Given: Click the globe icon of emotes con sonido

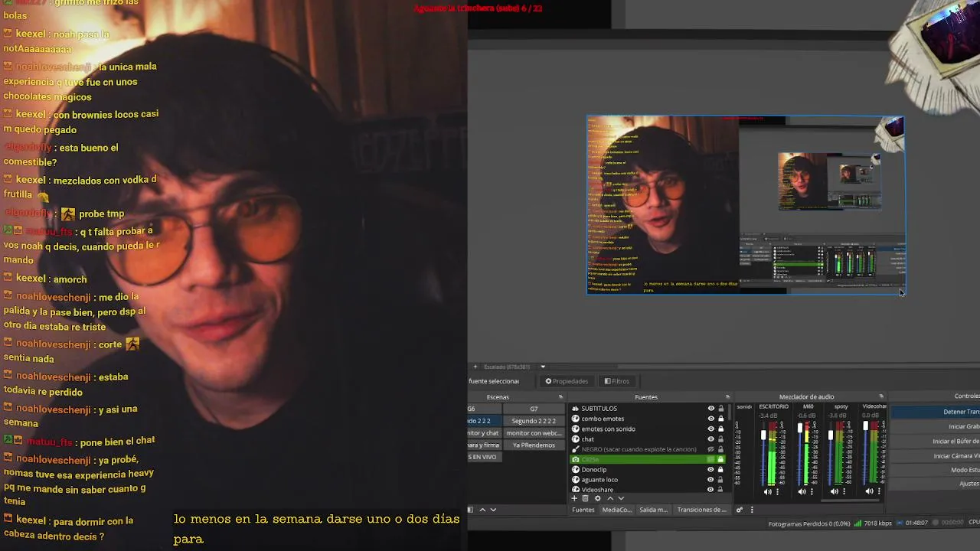Looking at the screenshot, I should point(576,429).
